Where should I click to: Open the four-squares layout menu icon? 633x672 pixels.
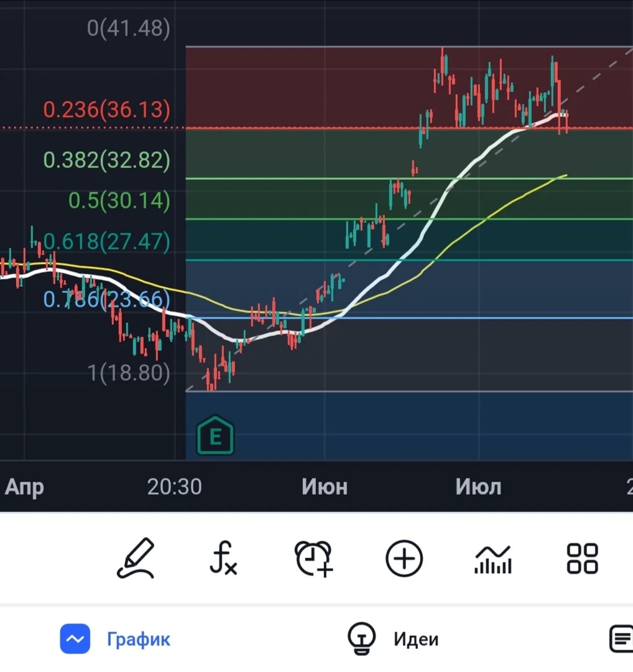click(582, 558)
